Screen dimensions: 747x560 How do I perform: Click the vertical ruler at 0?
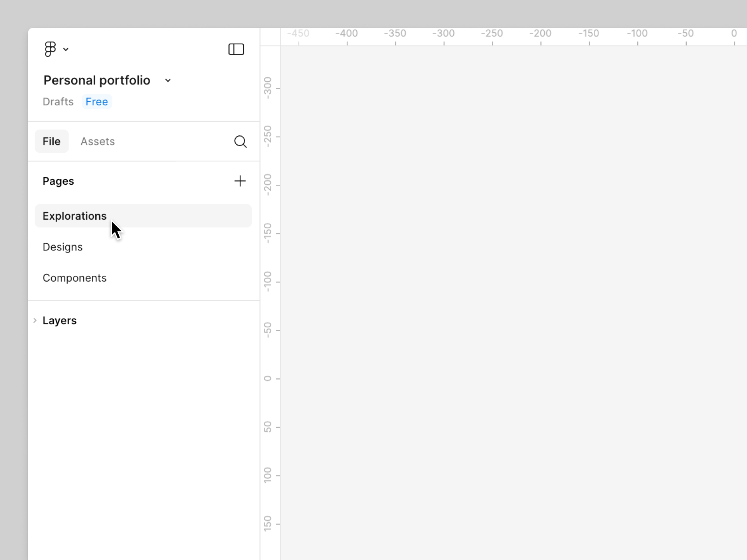269,379
